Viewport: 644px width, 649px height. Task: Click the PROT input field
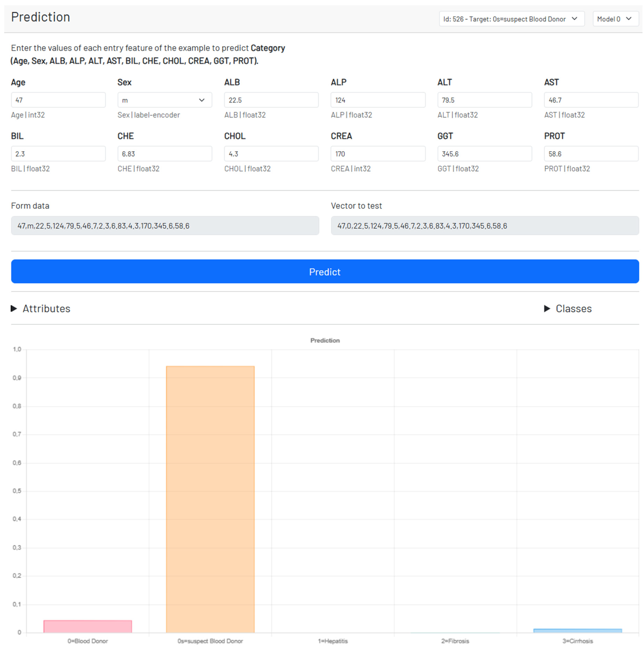[x=591, y=154]
